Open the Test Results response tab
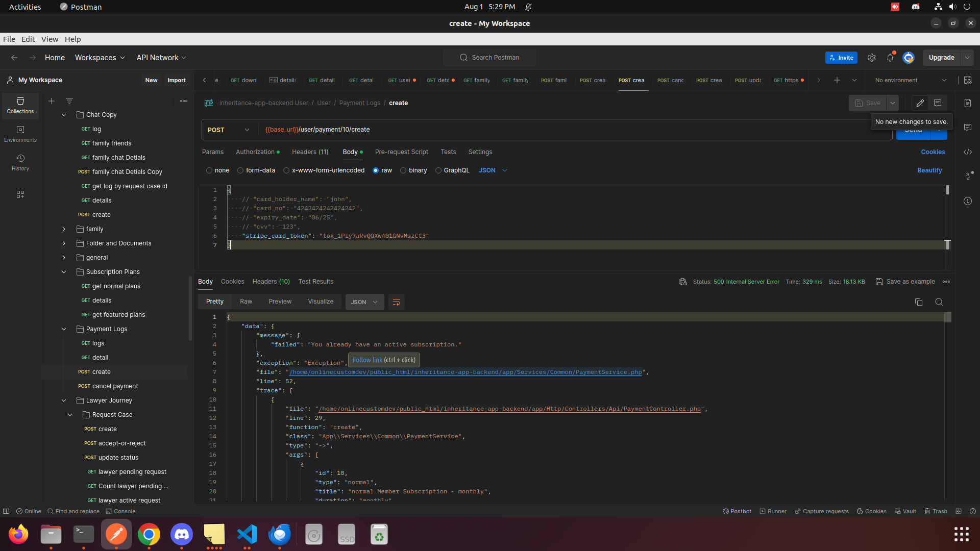 tap(316, 282)
